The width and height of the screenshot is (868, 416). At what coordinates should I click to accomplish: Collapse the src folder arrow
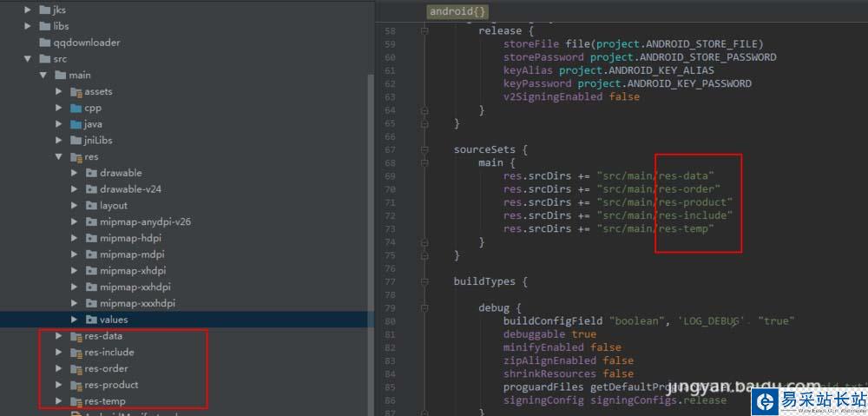(27, 59)
